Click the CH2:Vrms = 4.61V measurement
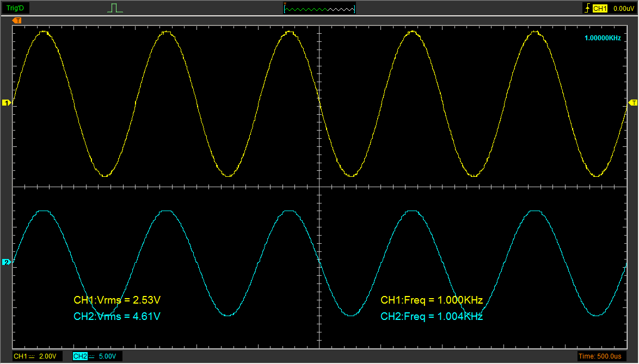Viewport: 639px width, 364px height. pos(117,316)
